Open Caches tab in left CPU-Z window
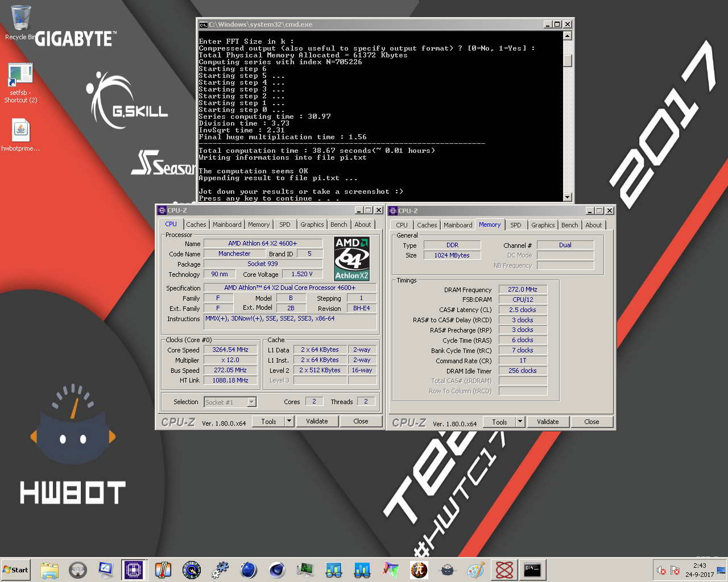 tap(196, 225)
